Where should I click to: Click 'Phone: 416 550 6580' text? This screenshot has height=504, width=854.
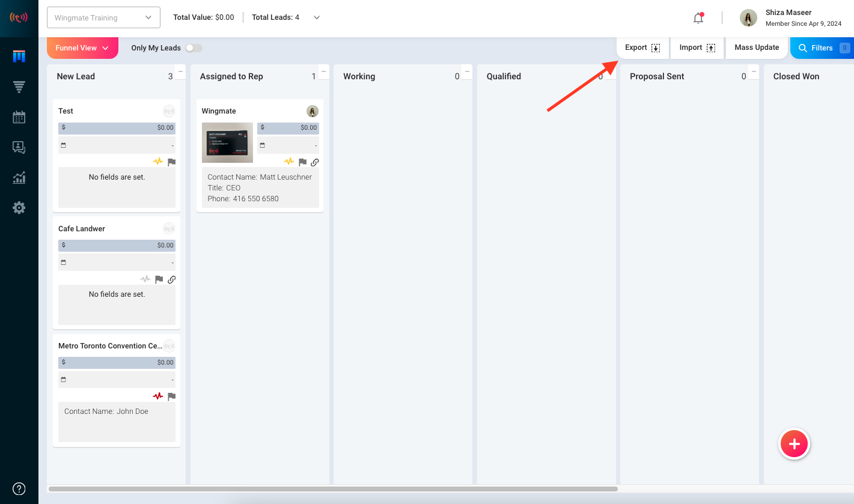[243, 199]
